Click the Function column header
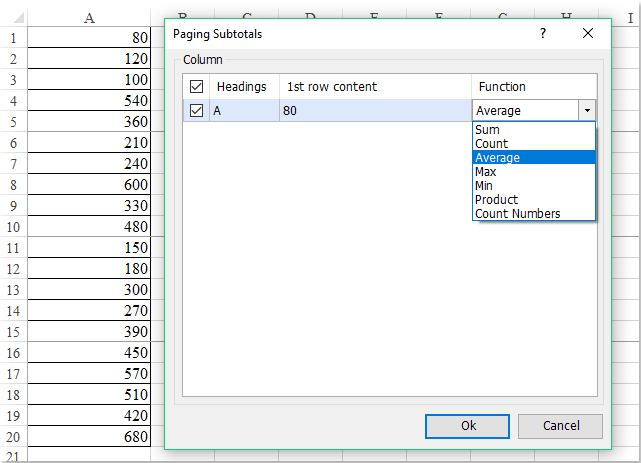 point(502,87)
